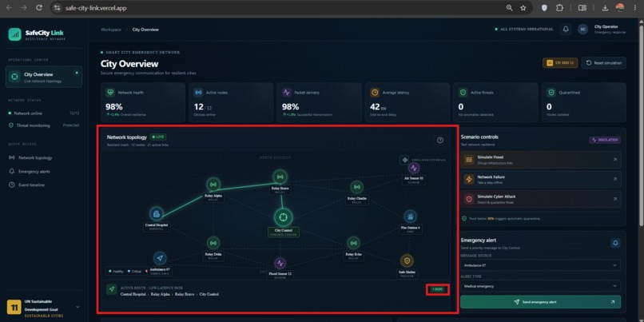Viewport: 644px width, 322px height.
Task: Click the Active nodes card icon
Action: pos(198,93)
